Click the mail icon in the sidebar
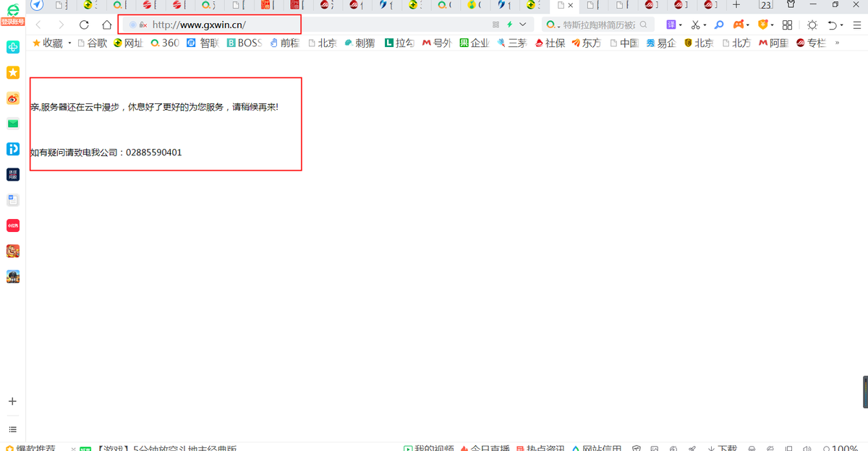This screenshot has height=451, width=868. 12,124
